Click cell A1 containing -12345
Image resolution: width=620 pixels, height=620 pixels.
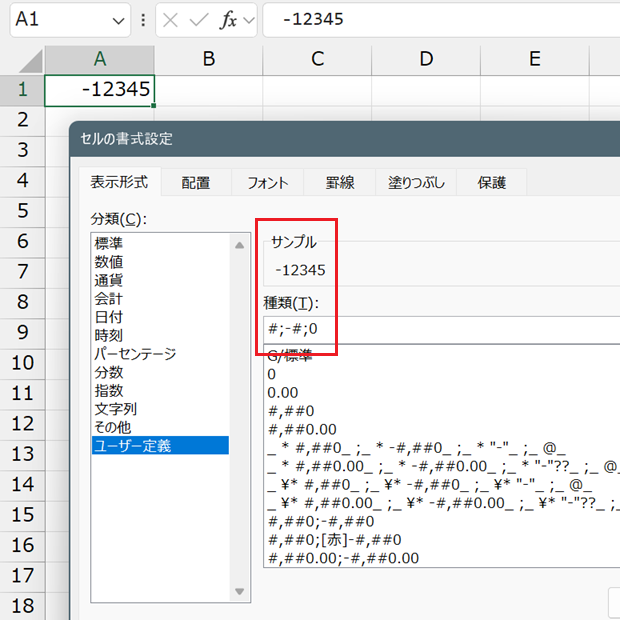click(99, 90)
